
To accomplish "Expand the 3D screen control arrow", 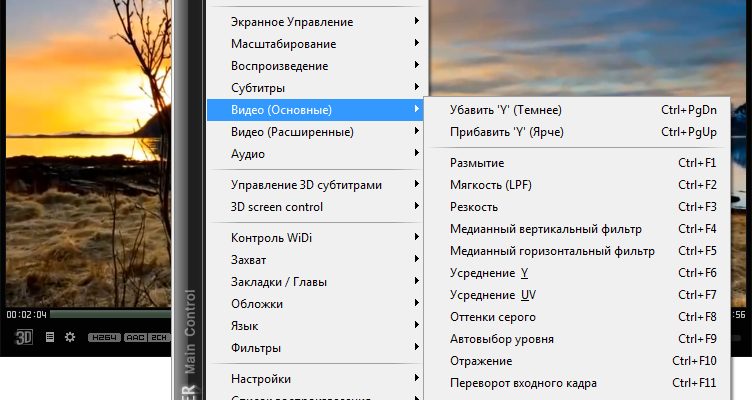I will tap(416, 206).
